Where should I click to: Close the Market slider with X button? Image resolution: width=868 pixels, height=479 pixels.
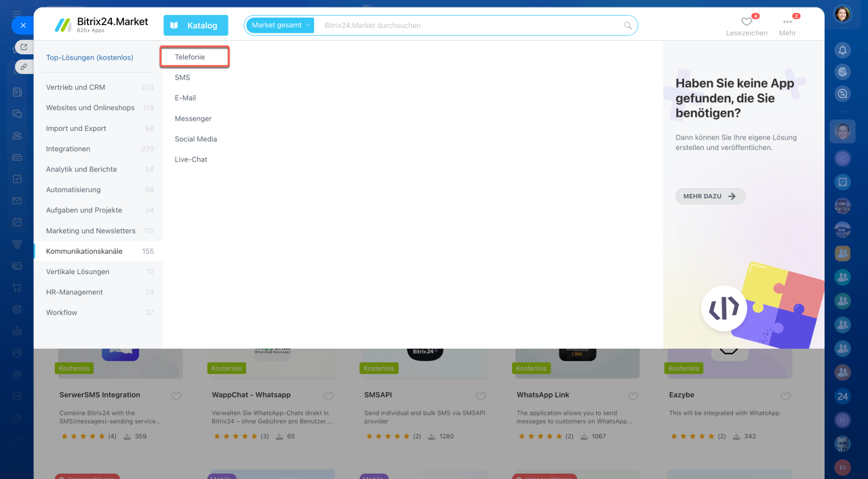click(x=22, y=25)
